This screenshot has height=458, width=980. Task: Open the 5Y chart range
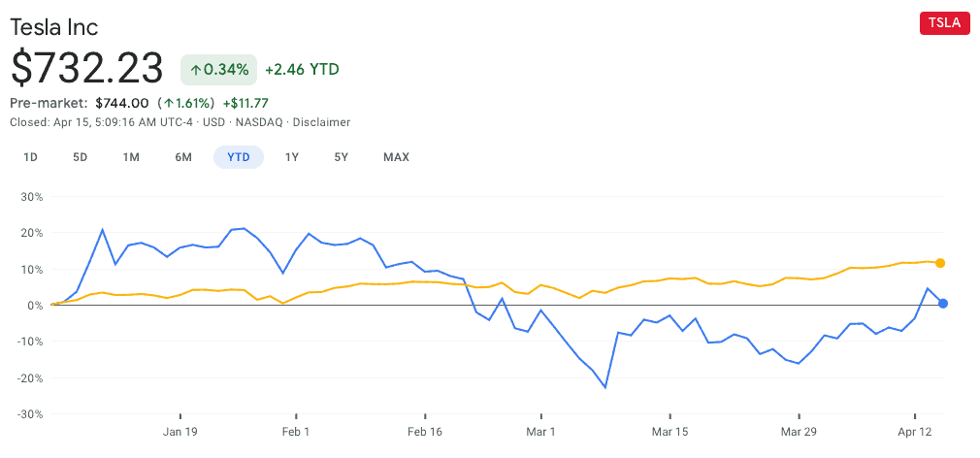(x=341, y=157)
